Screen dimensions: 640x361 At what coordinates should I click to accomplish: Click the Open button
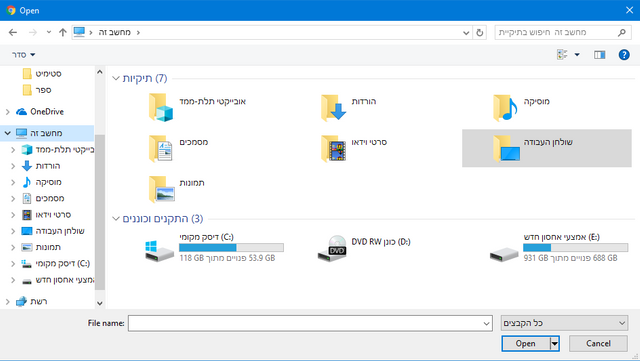(x=526, y=344)
